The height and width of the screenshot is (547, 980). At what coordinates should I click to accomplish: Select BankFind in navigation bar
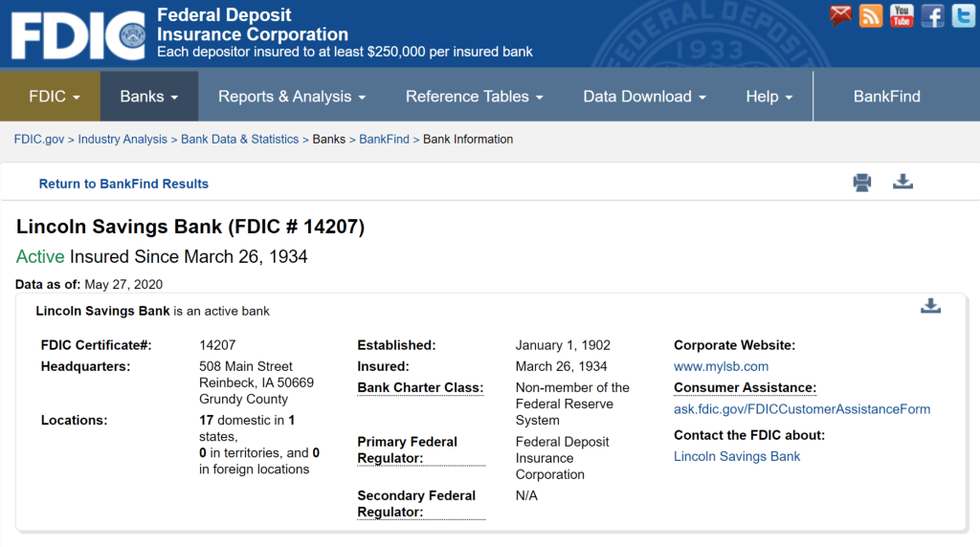887,97
